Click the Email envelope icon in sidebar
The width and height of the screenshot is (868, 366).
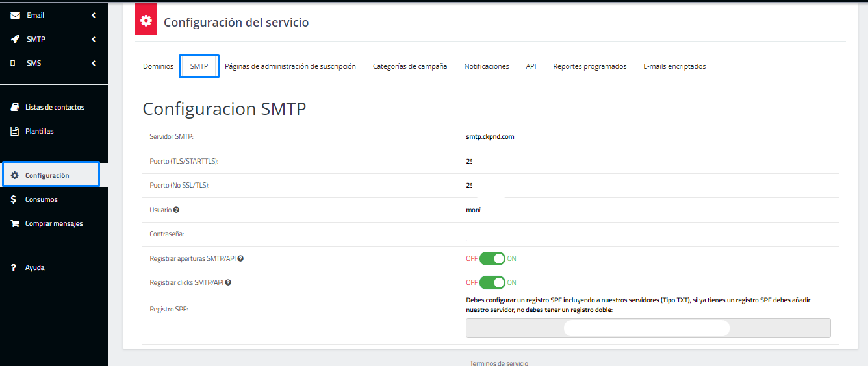[x=15, y=15]
